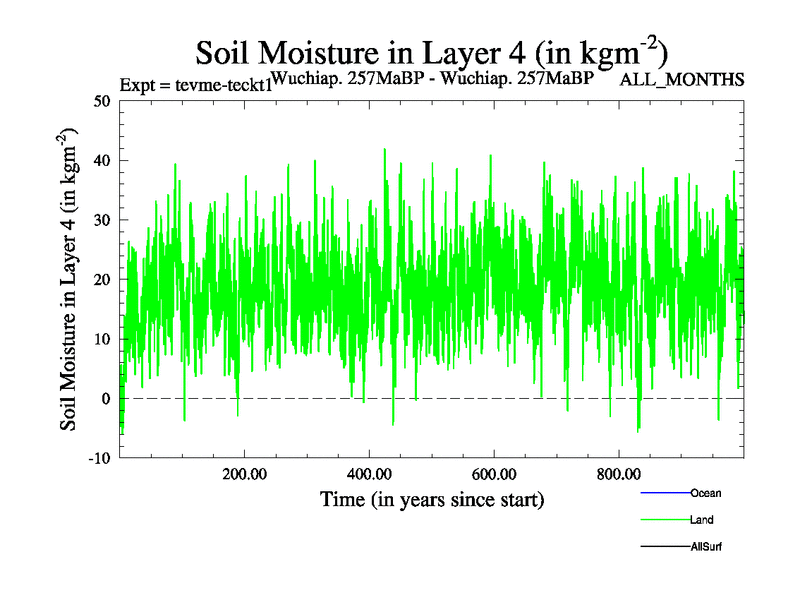Click the 30 y-axis tick label
This screenshot has width=800, height=600.
[x=101, y=220]
